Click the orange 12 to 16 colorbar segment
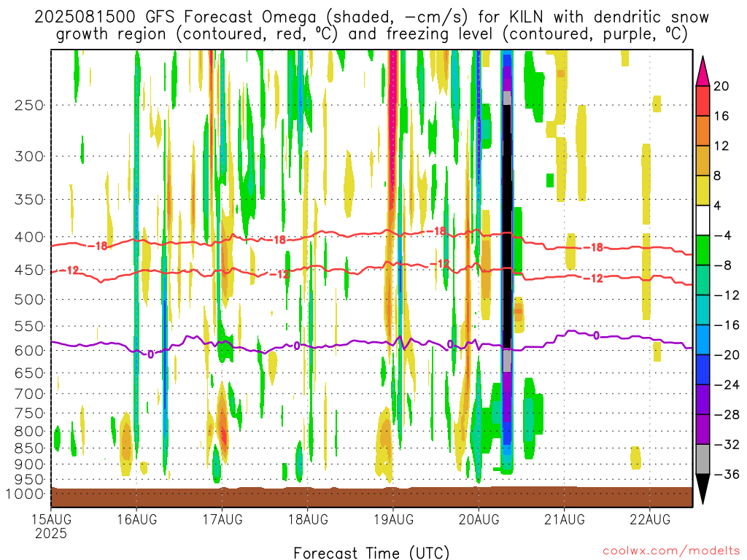Image resolution: width=747 pixels, height=560 pixels. pos(703,131)
